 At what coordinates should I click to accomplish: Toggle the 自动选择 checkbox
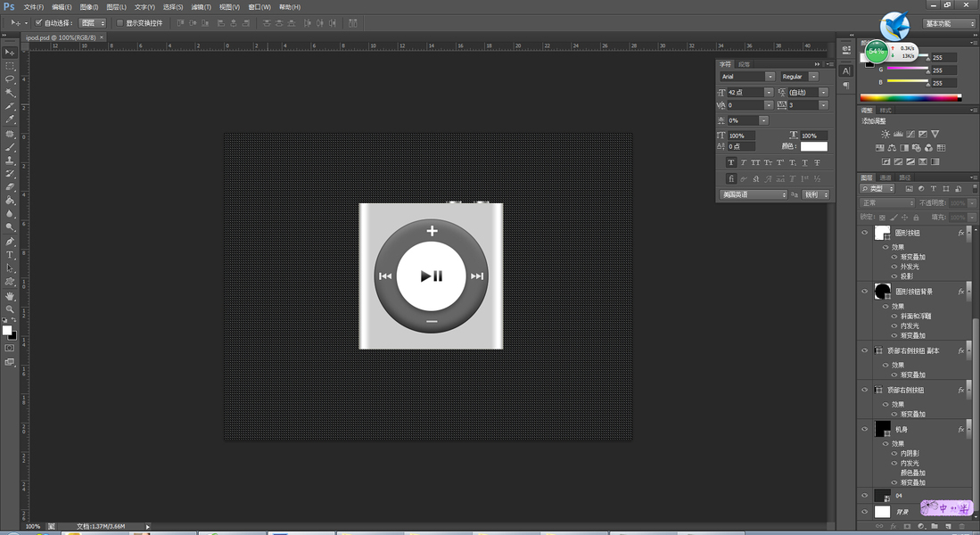point(38,22)
